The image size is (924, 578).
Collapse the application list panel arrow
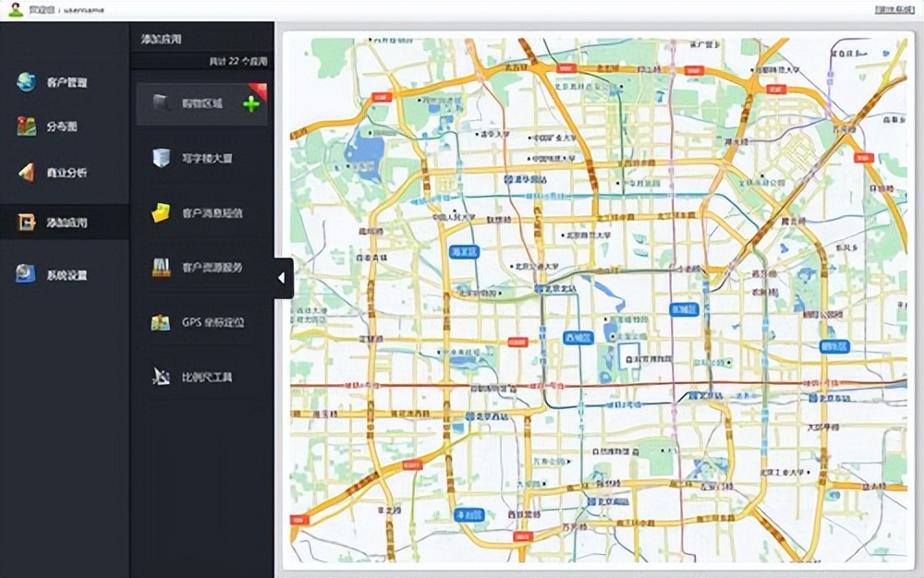282,277
